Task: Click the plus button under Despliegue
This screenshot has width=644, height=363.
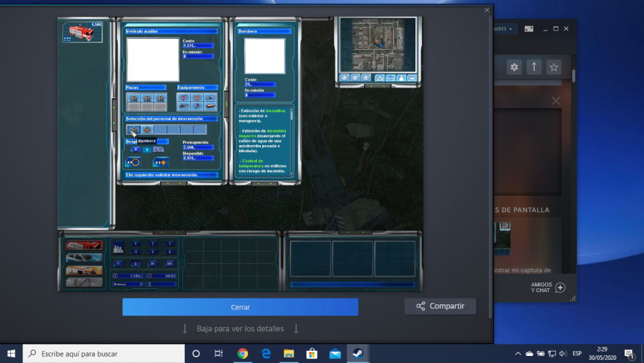Action: click(135, 150)
